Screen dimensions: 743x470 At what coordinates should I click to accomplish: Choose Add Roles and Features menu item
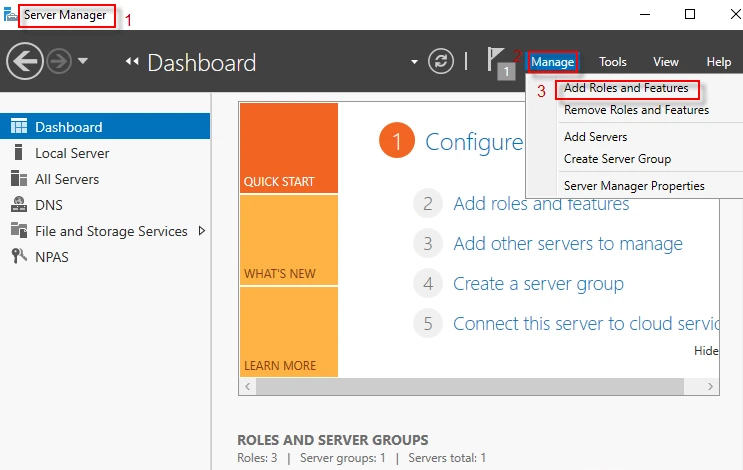pyautogui.click(x=626, y=89)
